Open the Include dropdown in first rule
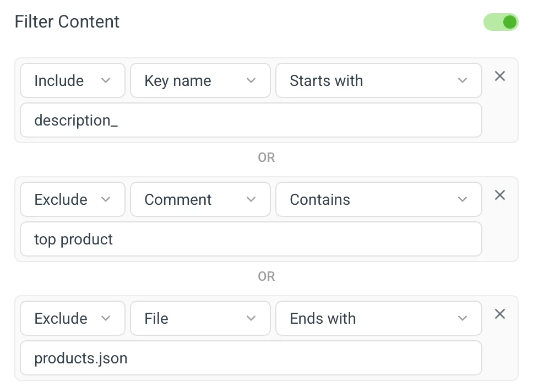The height and width of the screenshot is (392, 533). (72, 80)
